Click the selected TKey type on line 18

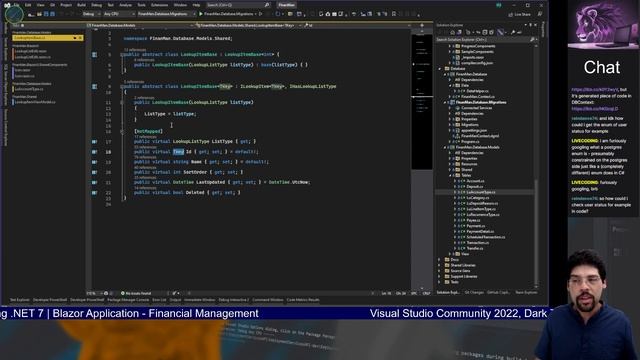[178, 152]
